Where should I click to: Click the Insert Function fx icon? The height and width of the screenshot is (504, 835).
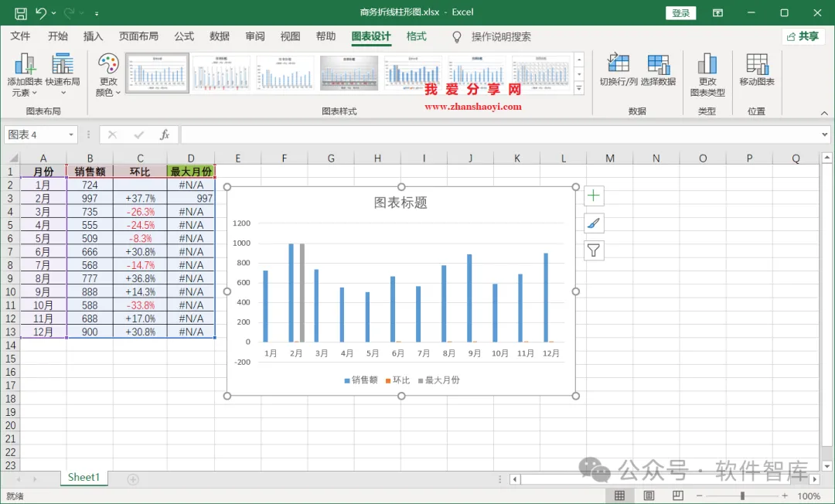[165, 135]
